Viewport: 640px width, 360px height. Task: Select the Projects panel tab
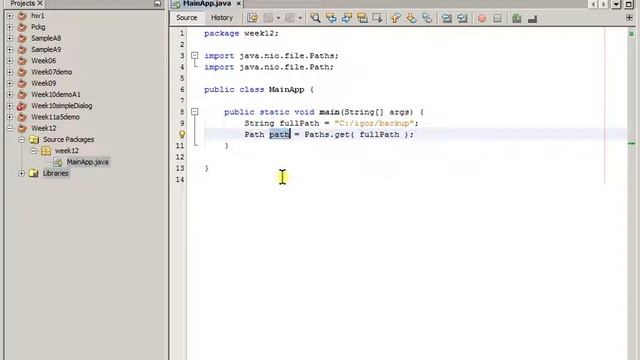[22, 3]
